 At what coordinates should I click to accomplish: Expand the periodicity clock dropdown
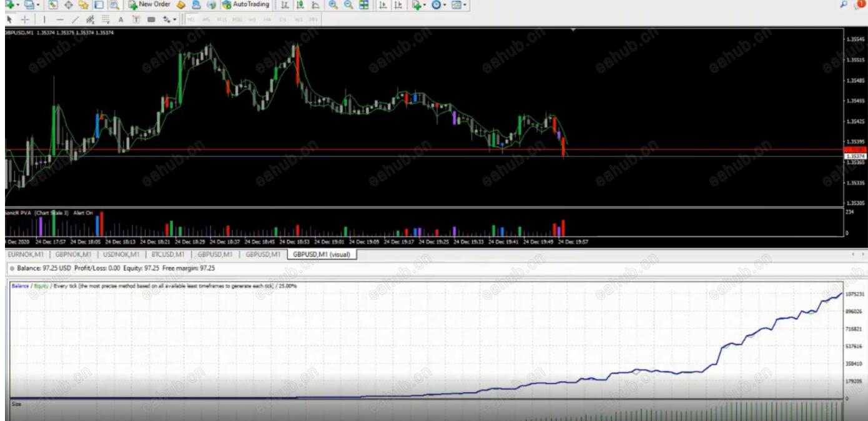444,5
